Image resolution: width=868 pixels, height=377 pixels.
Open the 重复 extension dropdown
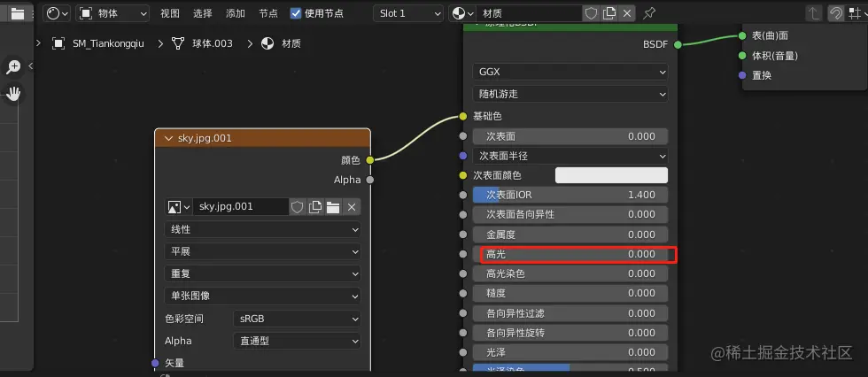[x=262, y=273]
